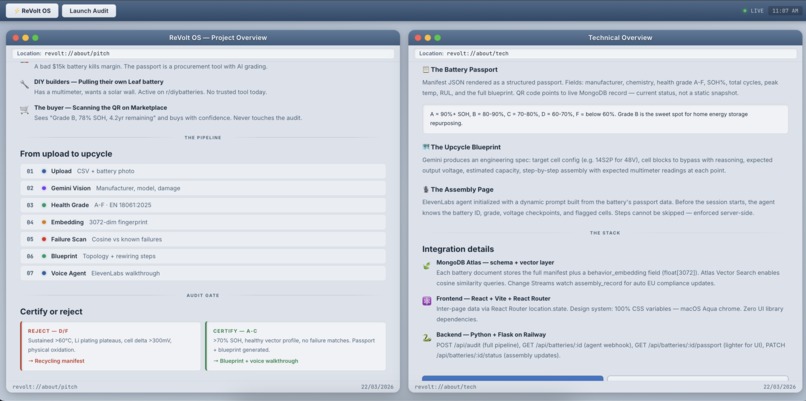Click the map icon of The Upcycle Blueprint
Viewport: 806px width, 401px height.
click(x=426, y=147)
